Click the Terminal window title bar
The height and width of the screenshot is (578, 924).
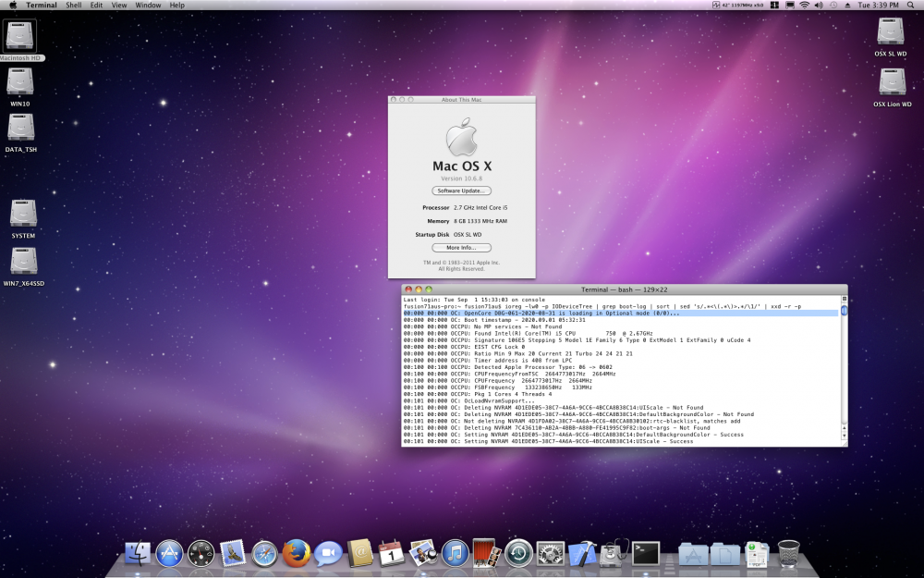point(624,289)
